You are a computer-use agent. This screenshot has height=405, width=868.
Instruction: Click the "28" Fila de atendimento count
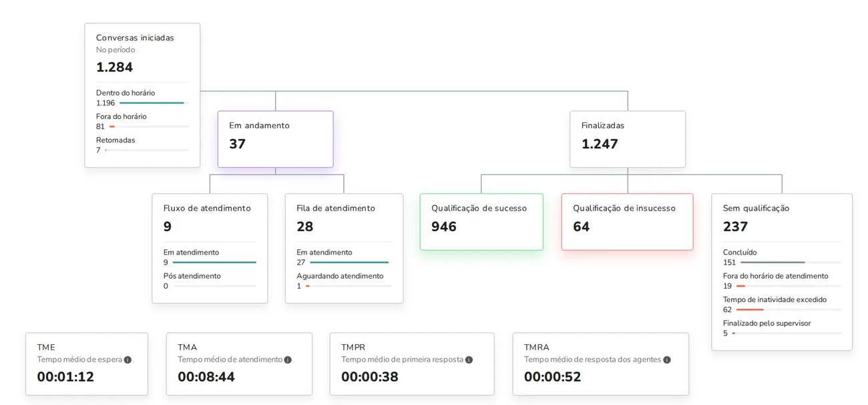coord(305,227)
